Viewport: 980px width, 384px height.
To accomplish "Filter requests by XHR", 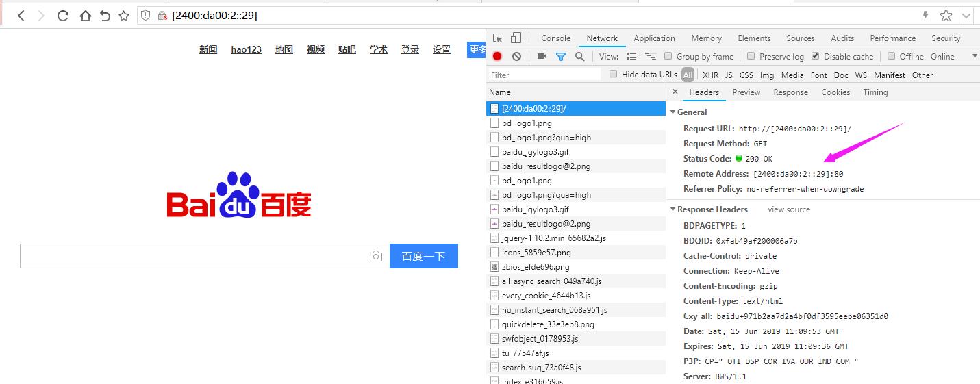I will click(x=710, y=75).
